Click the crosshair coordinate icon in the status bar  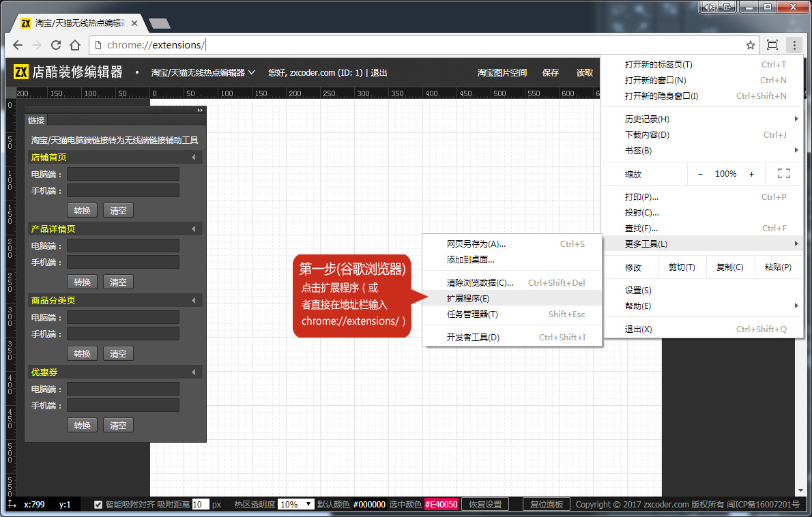12,504
